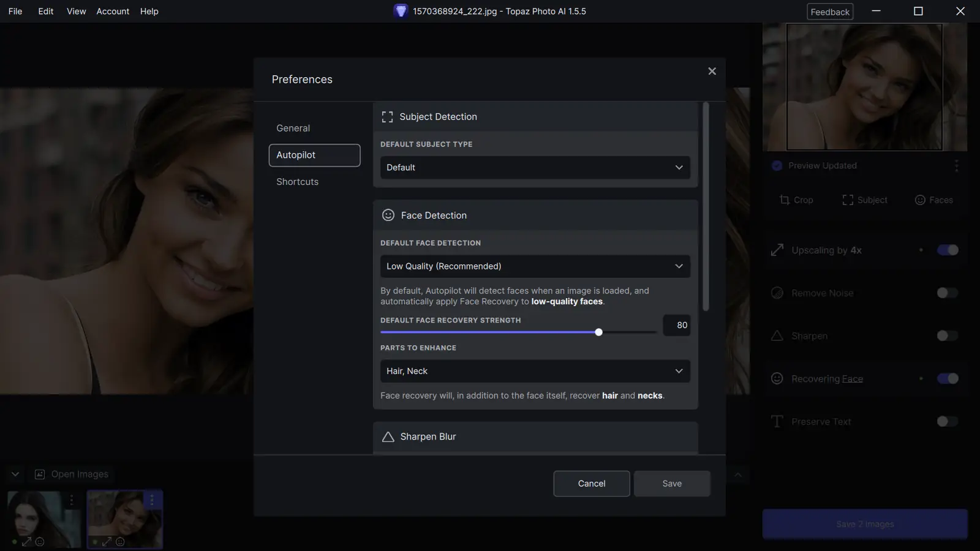Click the upscale arrow icon on first thumbnail
This screenshot has height=551, width=980.
tap(27, 542)
